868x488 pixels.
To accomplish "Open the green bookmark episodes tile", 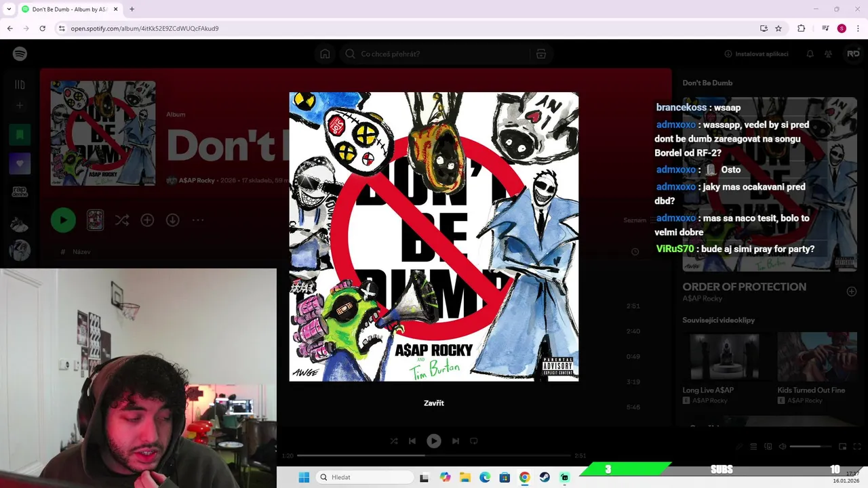I will pos(20,135).
